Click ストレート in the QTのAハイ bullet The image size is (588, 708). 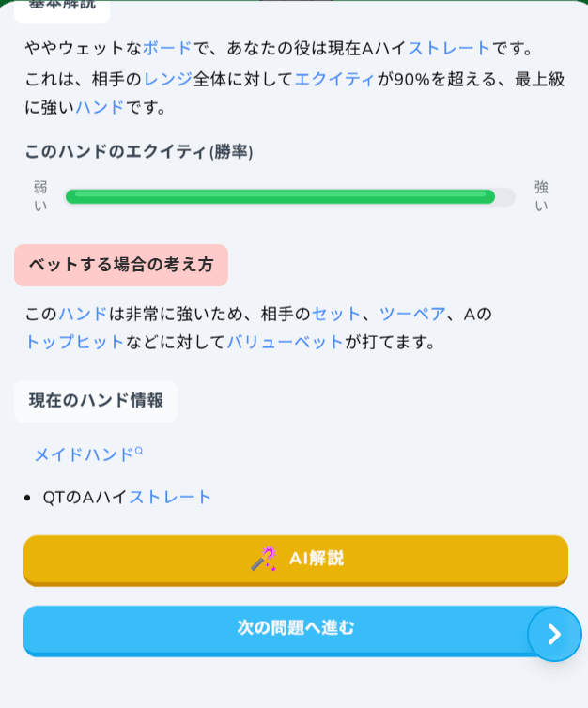point(170,497)
